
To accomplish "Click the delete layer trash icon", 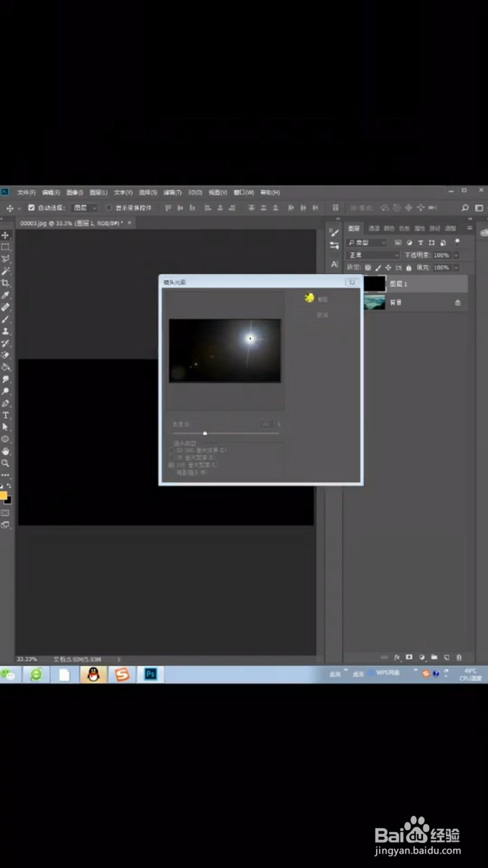I will [x=459, y=657].
